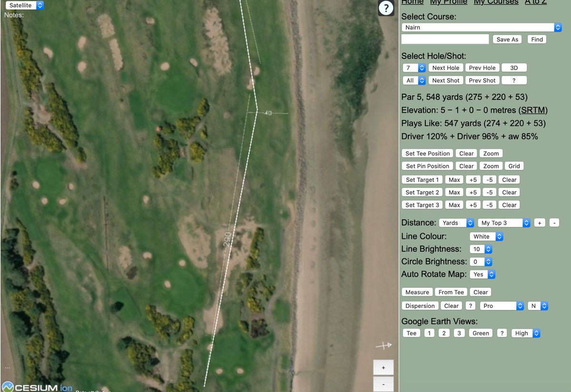This screenshot has width=571, height=392.
Task: Click the Cesium ion logo
Action: pyautogui.click(x=37, y=387)
